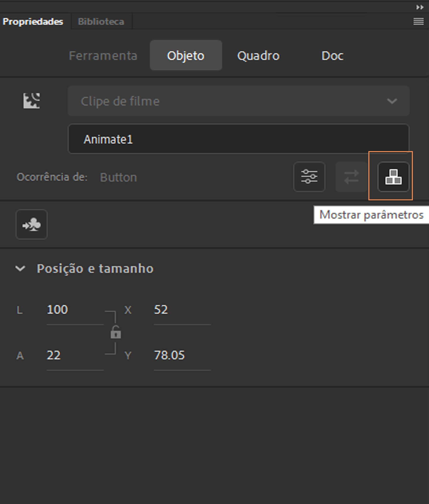Select the Objeto properties tab
Image resolution: width=429 pixels, height=504 pixels.
[186, 56]
